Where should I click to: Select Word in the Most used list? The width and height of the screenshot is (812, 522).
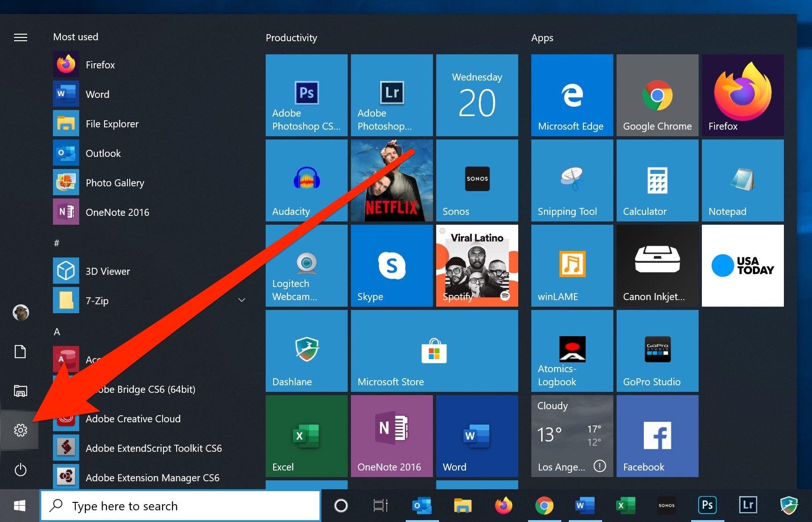pos(97,94)
